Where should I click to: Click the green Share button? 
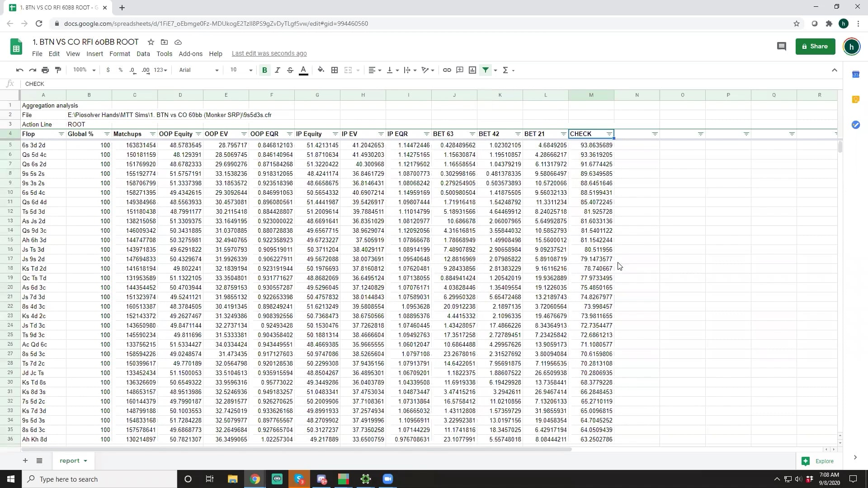tap(815, 46)
